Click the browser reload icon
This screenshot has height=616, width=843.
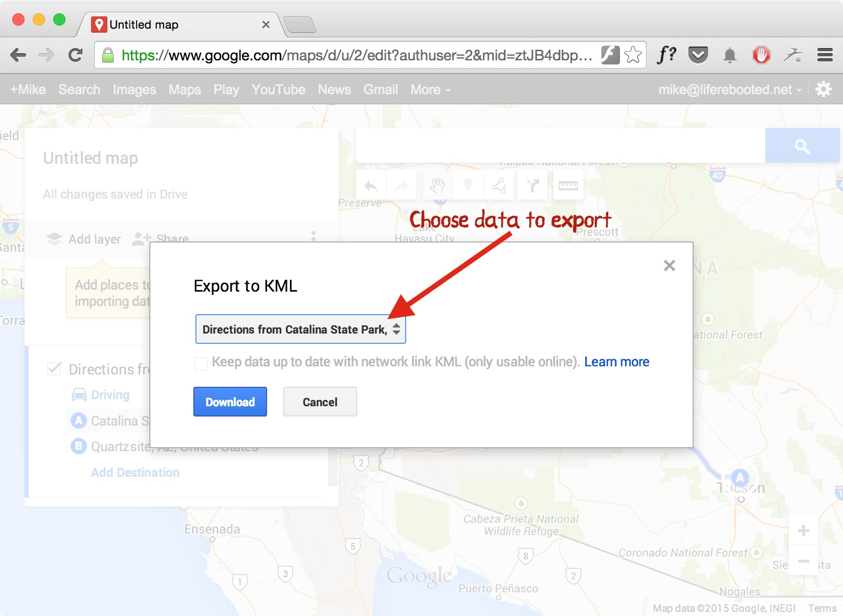pyautogui.click(x=75, y=55)
